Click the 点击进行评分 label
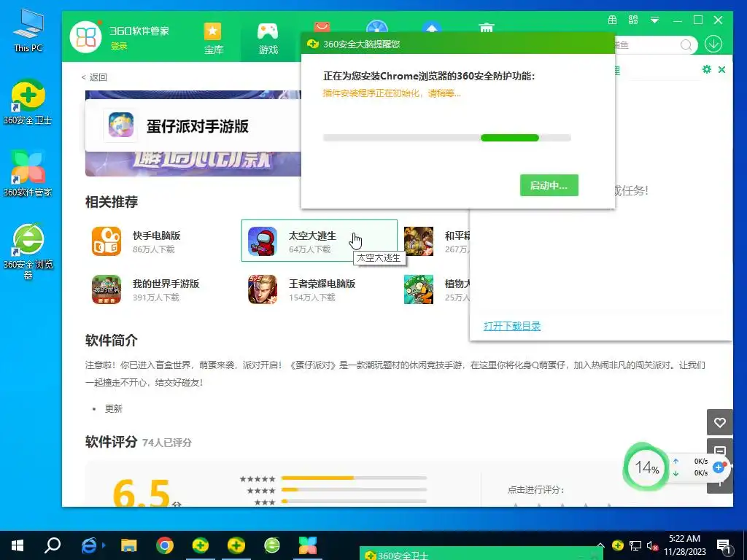This screenshot has height=560, width=747. pyautogui.click(x=536, y=489)
